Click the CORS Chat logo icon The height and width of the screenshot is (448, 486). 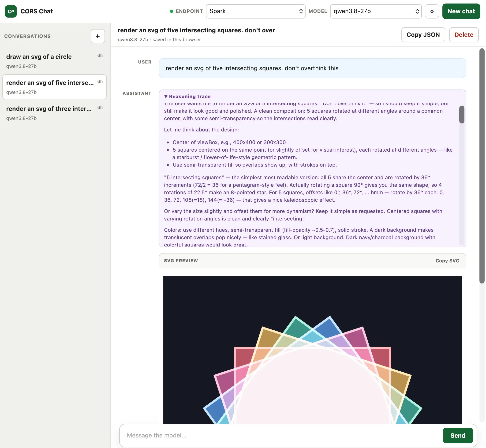(11, 11)
